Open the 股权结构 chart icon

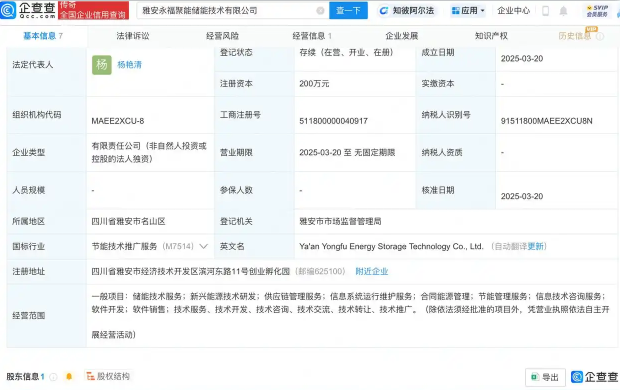[x=91, y=376]
